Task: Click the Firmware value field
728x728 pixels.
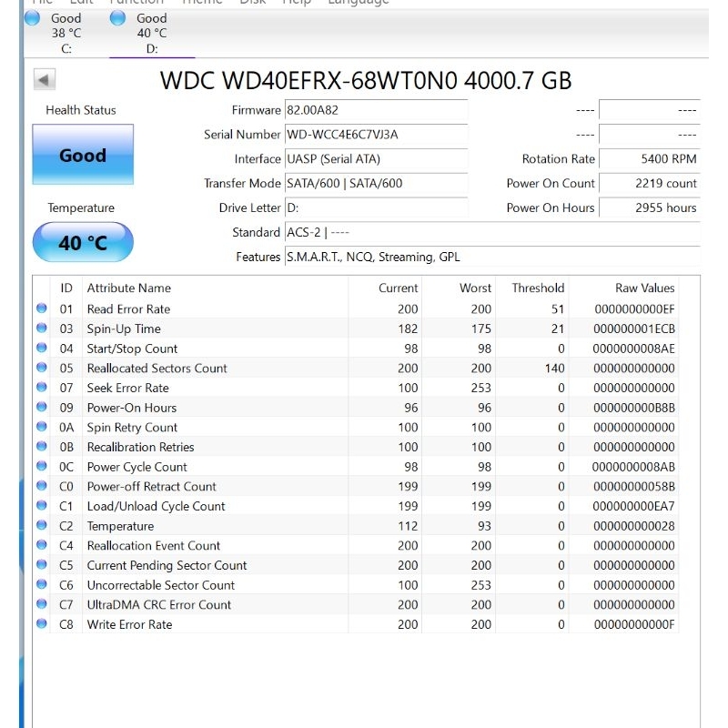Action: click(375, 110)
